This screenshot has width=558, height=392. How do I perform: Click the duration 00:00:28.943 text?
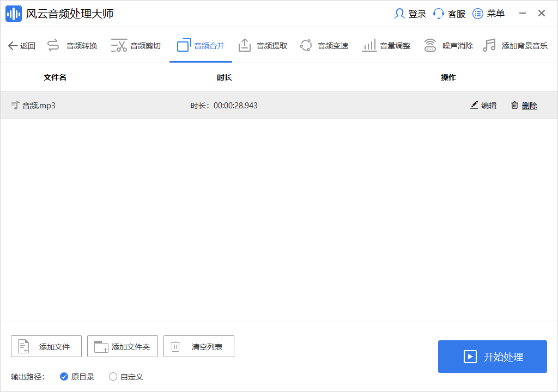235,106
